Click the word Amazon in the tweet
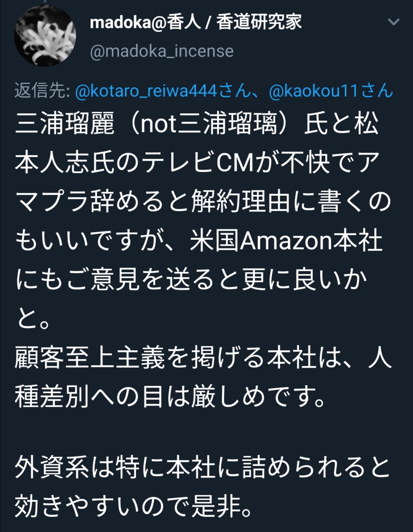This screenshot has width=413, height=532. pos(286,241)
